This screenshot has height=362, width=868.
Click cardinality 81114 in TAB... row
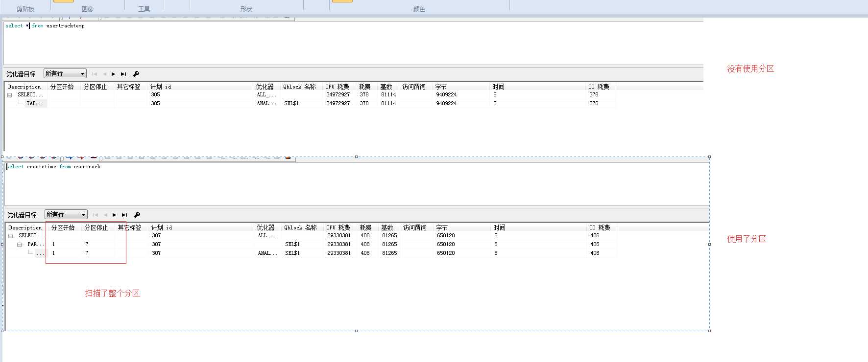(x=388, y=104)
